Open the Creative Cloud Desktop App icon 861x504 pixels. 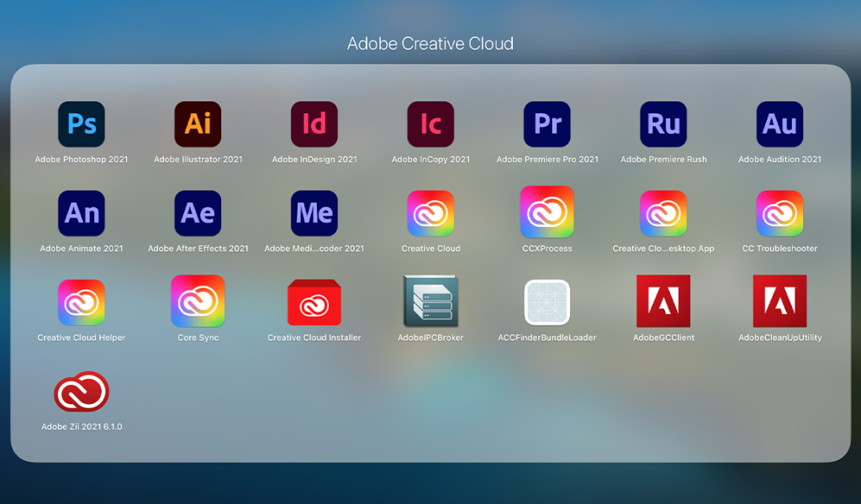coord(663,213)
